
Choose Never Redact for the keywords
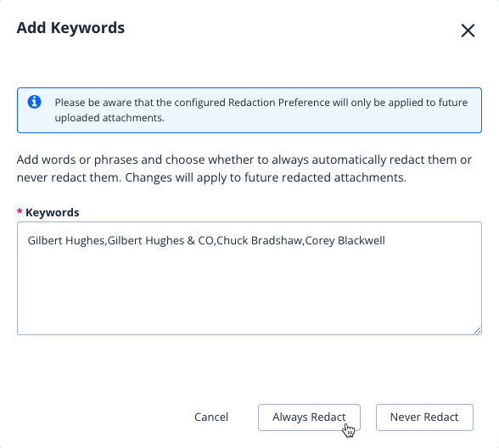click(424, 417)
